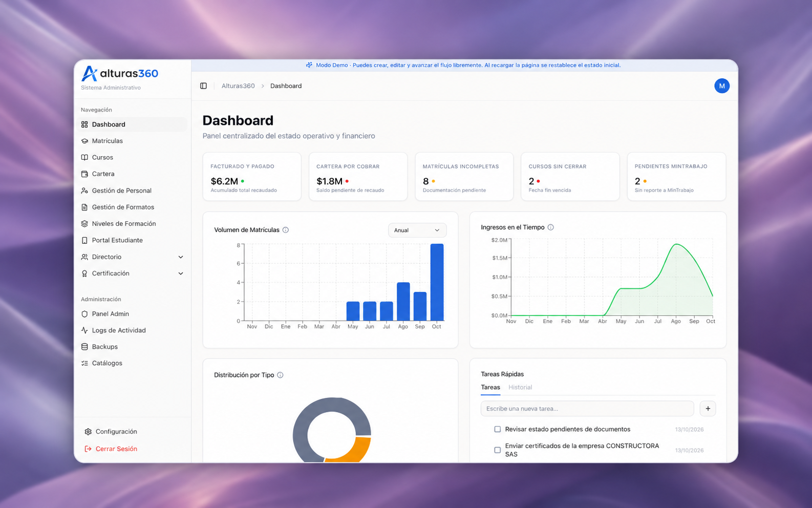Viewport: 812px width, 508px height.
Task: Click the Configuración gear icon
Action: (x=88, y=432)
